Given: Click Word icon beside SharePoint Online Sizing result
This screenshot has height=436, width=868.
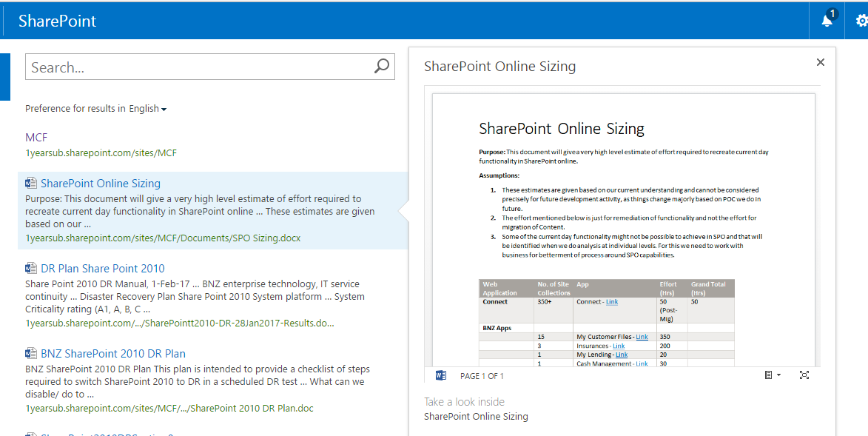Looking at the screenshot, I should (31, 183).
